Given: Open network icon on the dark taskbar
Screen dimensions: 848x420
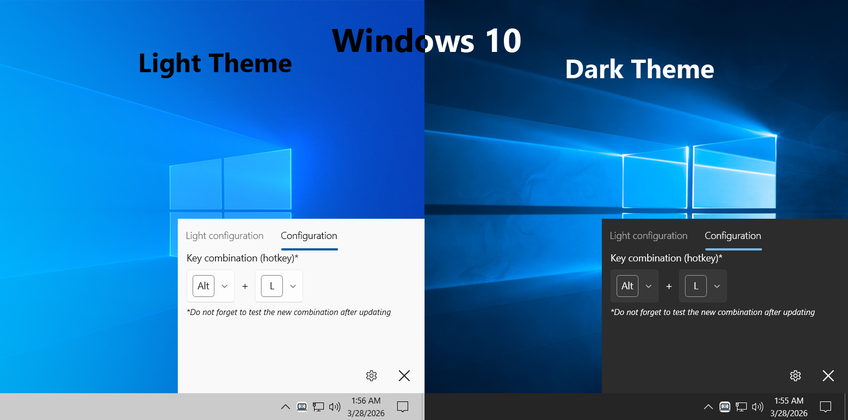Looking at the screenshot, I should (741, 406).
